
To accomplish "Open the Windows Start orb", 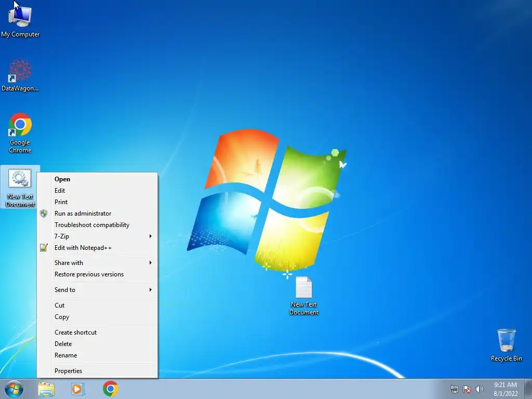I will 14,389.
